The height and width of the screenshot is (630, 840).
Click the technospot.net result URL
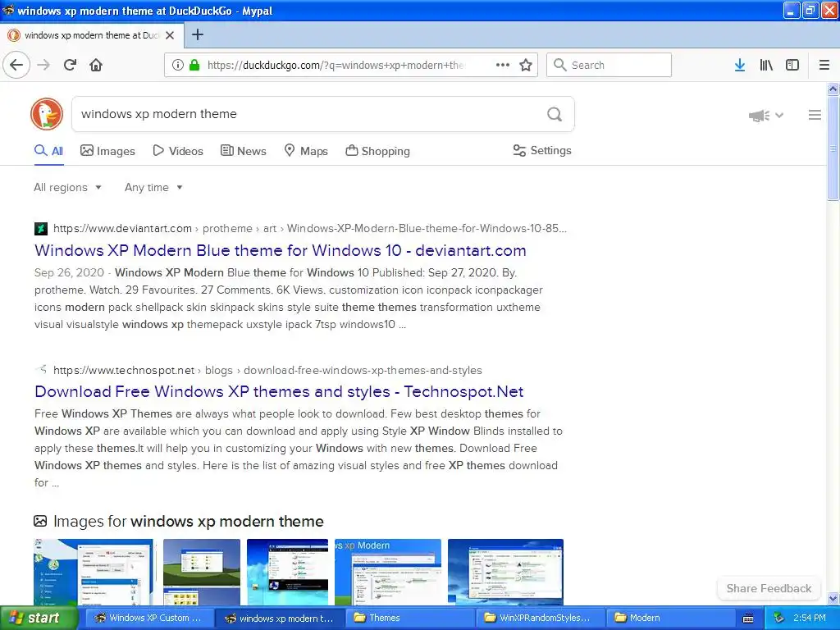(267, 370)
